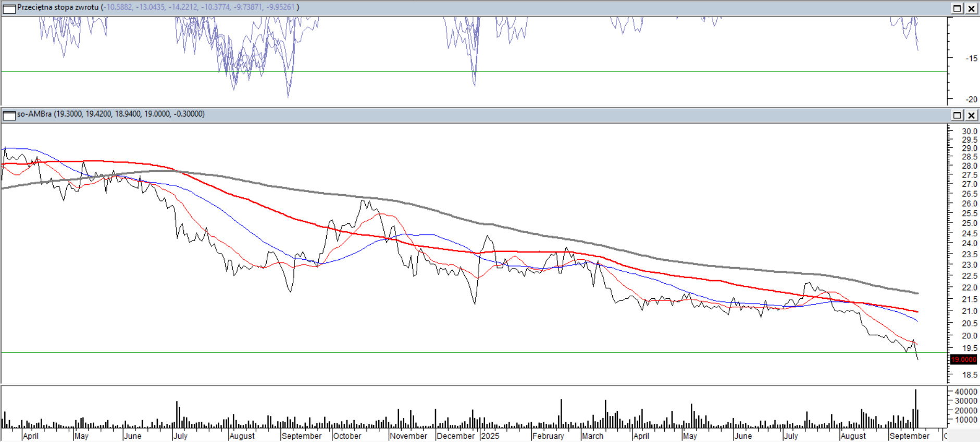The width and height of the screenshot is (980, 442).
Task: Open the Przeciętna stopa zwrotu pane menu icon
Action: [x=9, y=8]
